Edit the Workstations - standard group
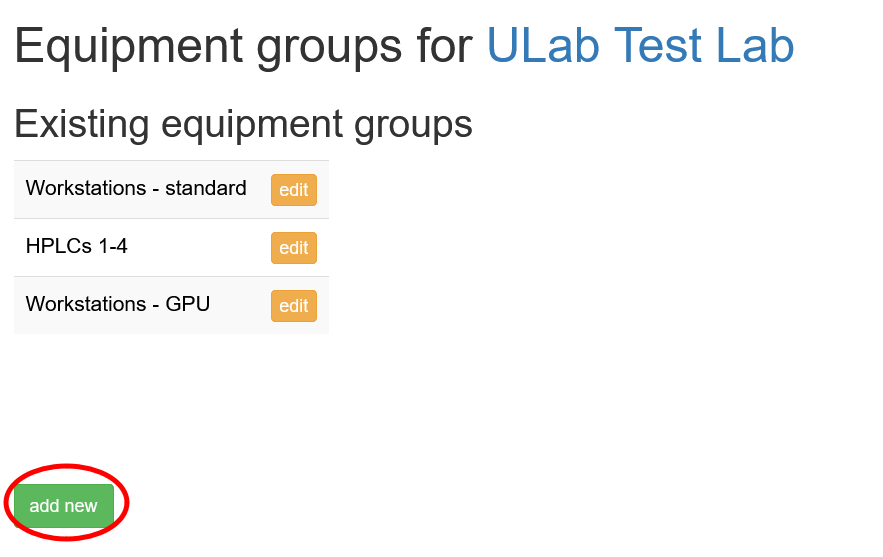 click(x=293, y=190)
